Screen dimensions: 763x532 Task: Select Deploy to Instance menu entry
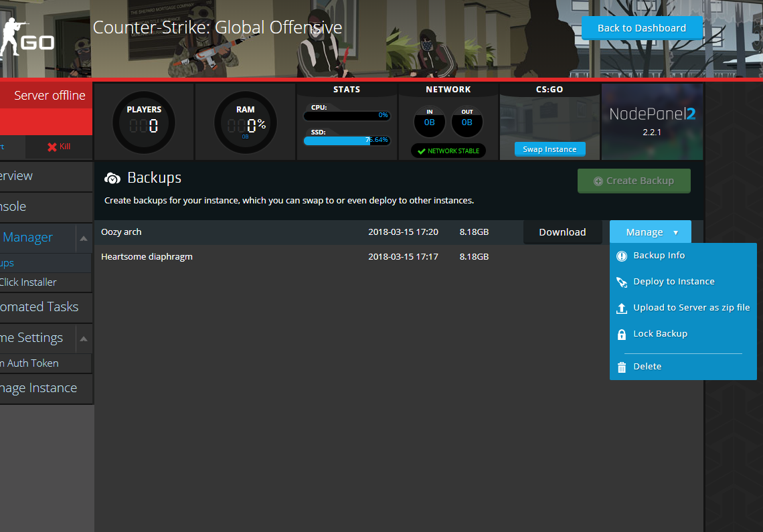[x=673, y=282]
